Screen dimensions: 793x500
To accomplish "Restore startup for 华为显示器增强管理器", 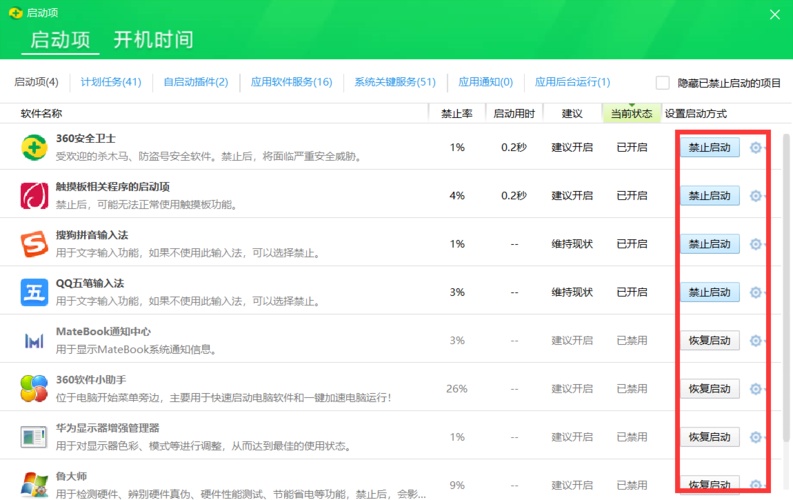I will click(x=710, y=437).
